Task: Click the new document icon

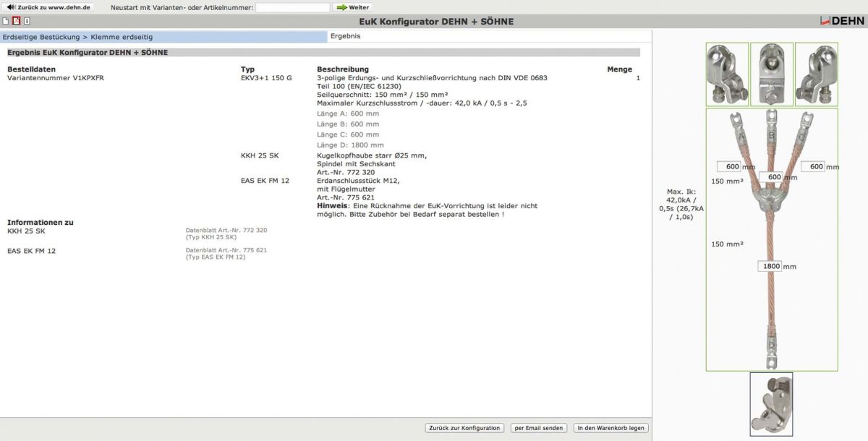Action: tap(6, 21)
